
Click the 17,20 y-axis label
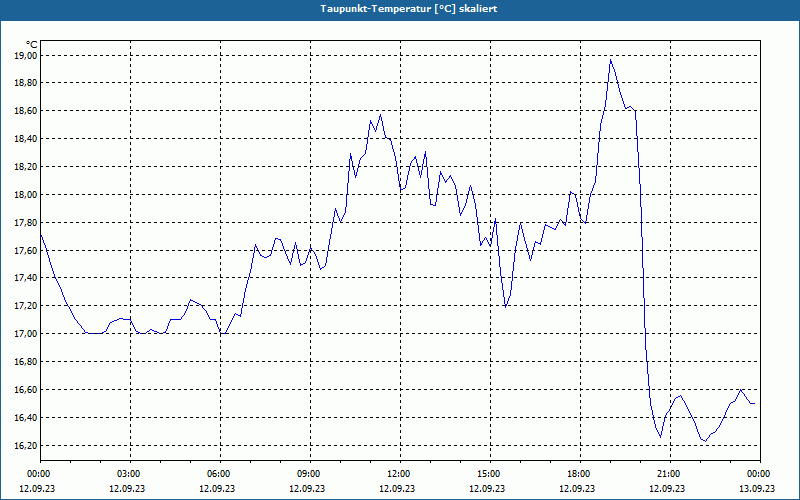pos(28,306)
